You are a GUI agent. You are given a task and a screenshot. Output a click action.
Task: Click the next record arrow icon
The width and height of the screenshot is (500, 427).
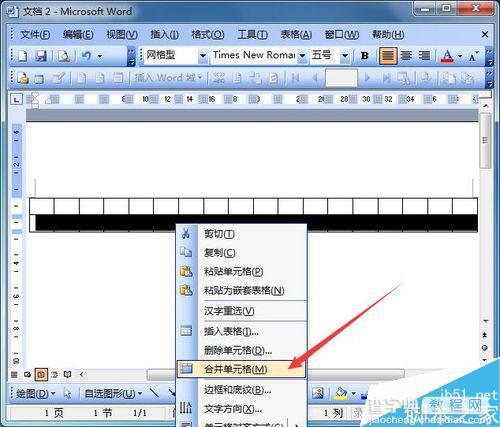[367, 78]
